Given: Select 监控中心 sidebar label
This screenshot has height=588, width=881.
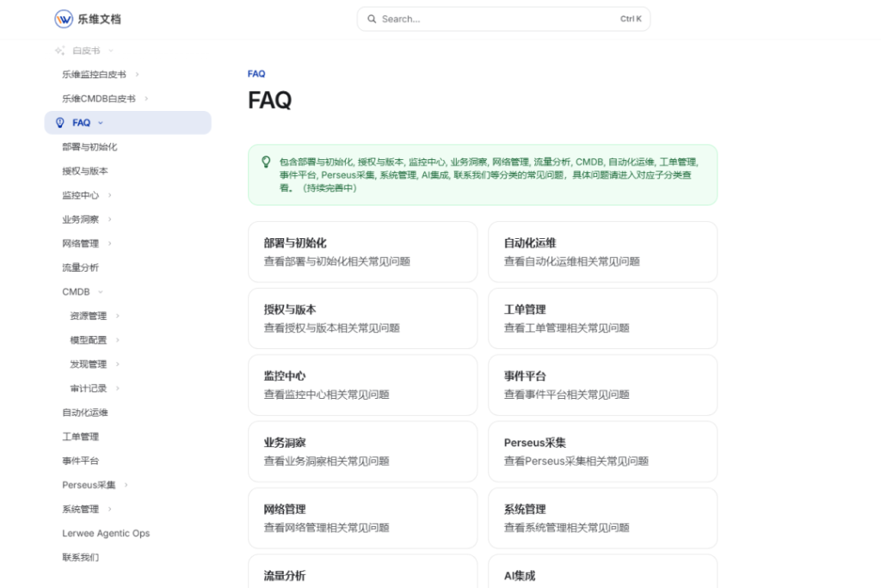Looking at the screenshot, I should coord(80,195).
